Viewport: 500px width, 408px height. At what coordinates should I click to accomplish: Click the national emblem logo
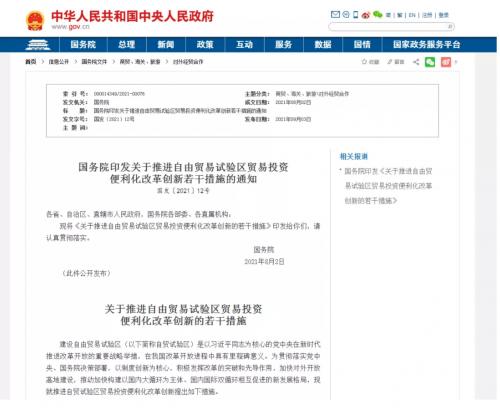coord(35,21)
